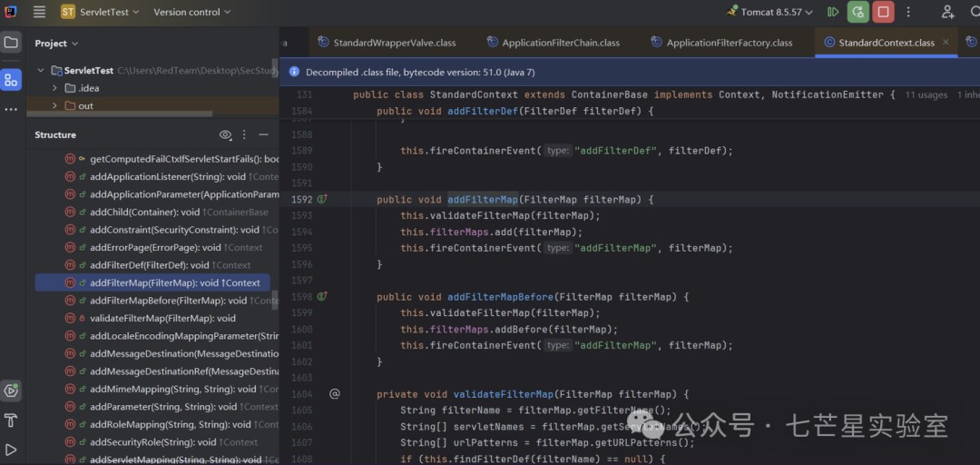Select addErrorPage(ErrorPage) in Structure

coord(163,247)
